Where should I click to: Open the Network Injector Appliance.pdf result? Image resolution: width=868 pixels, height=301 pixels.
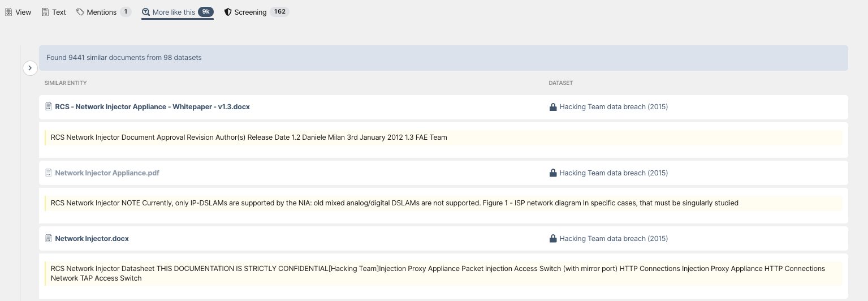pos(107,173)
